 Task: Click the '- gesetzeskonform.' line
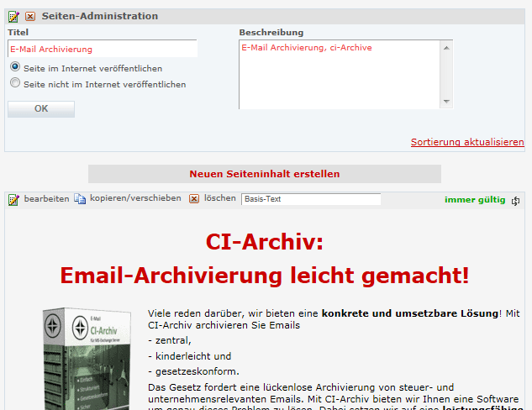coord(194,371)
